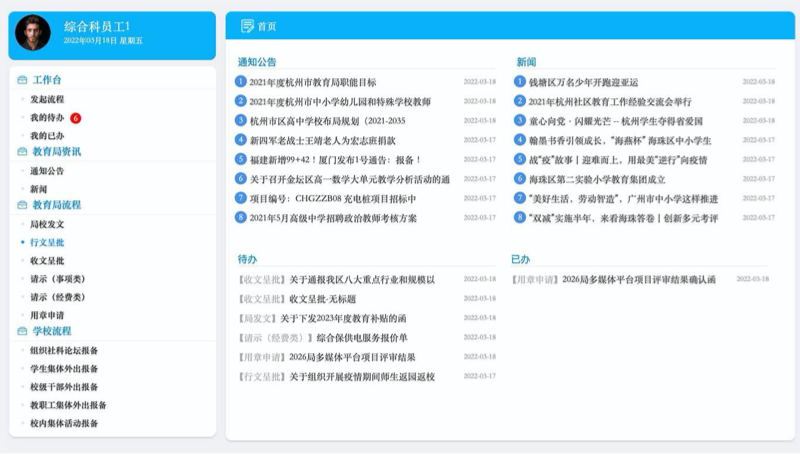
Task: Click the 首页 page icon in header
Action: [x=247, y=26]
